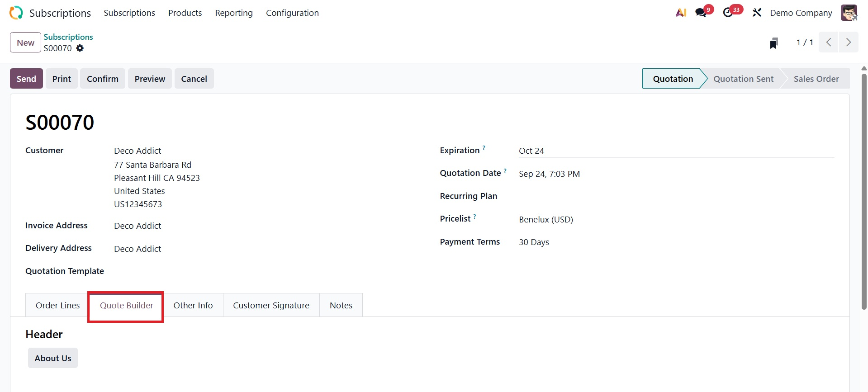Open the Reporting menu
The image size is (868, 392).
click(234, 13)
